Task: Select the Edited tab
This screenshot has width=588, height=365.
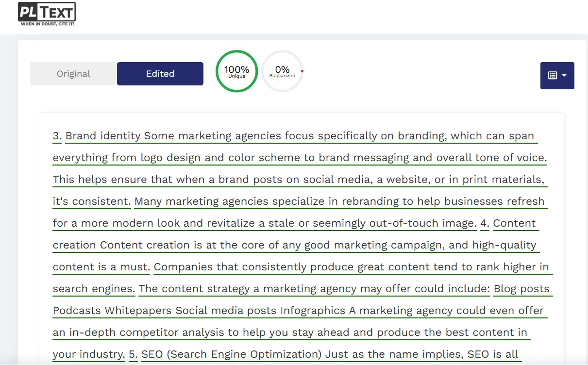Action: point(160,74)
